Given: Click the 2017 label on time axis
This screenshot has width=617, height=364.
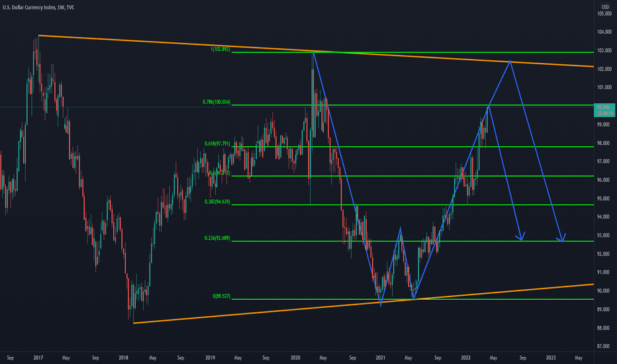Looking at the screenshot, I should click(x=38, y=357).
